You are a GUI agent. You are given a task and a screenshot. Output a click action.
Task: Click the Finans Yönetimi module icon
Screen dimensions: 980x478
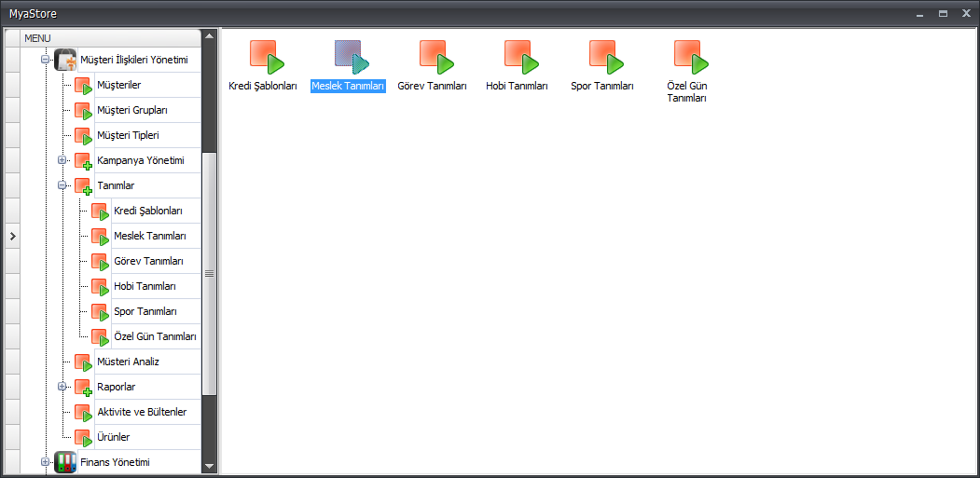click(65, 462)
